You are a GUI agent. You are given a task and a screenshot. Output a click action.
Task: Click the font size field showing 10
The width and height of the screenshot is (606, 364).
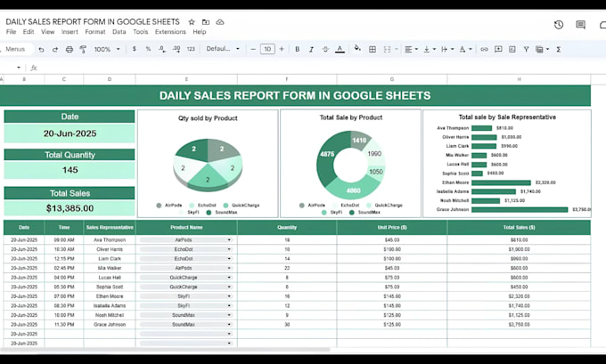point(267,49)
